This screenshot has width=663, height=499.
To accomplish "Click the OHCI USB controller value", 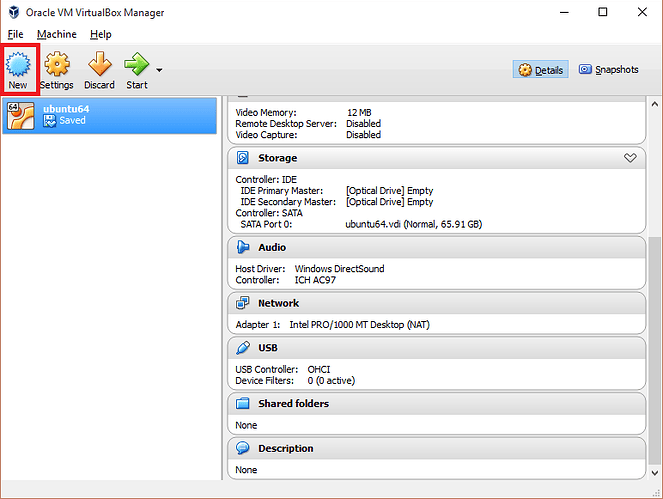I will 319,369.
